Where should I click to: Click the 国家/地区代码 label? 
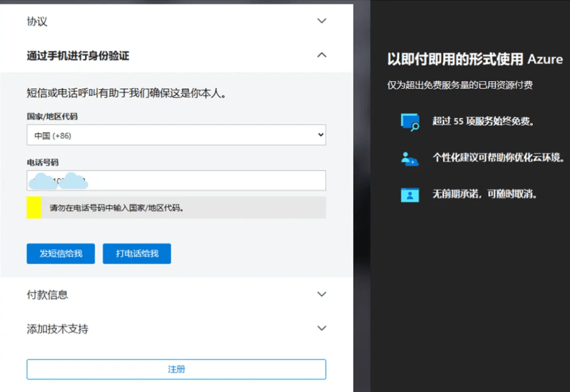coord(52,117)
